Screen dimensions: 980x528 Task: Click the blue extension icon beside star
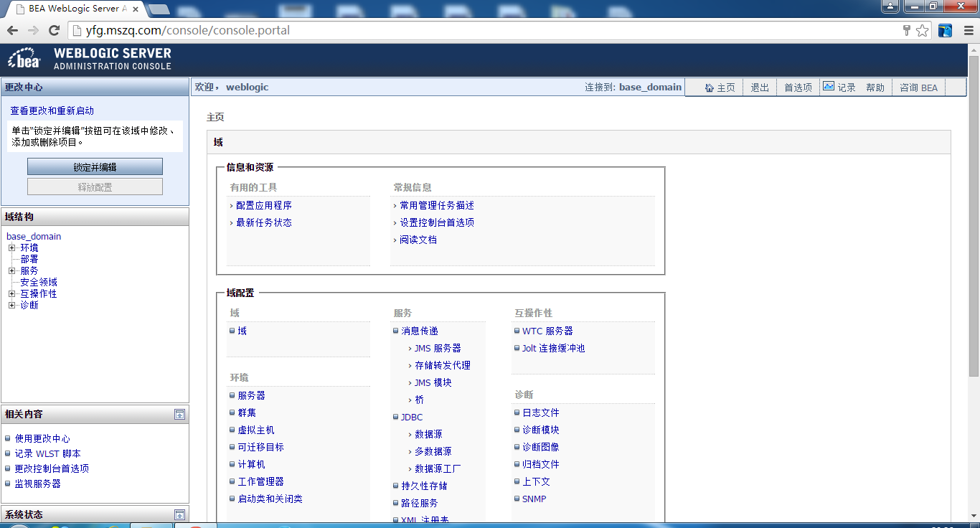tap(945, 30)
